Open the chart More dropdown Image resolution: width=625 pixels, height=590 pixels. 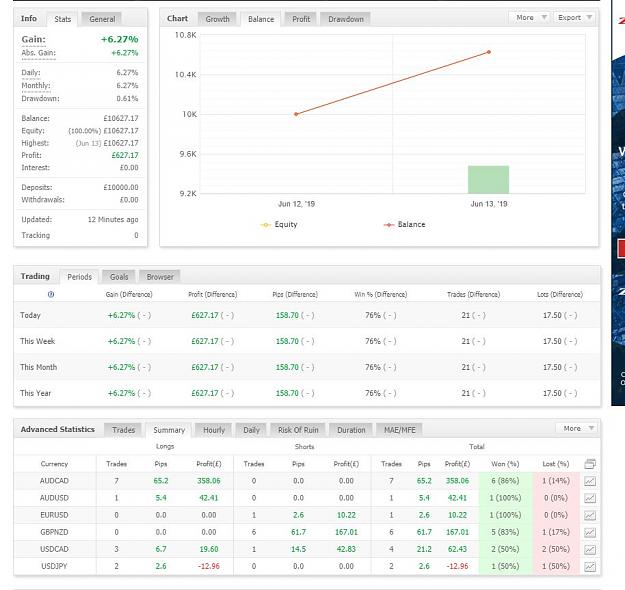pos(529,18)
